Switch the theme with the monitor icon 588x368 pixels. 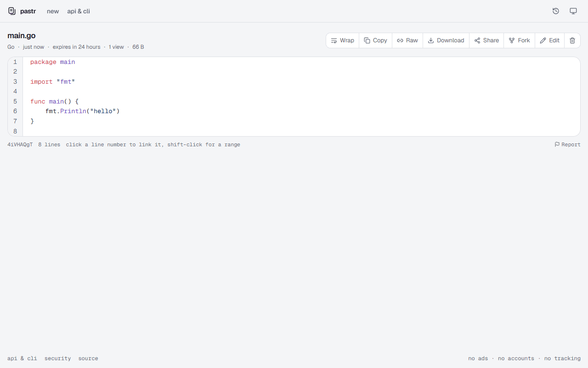573,11
